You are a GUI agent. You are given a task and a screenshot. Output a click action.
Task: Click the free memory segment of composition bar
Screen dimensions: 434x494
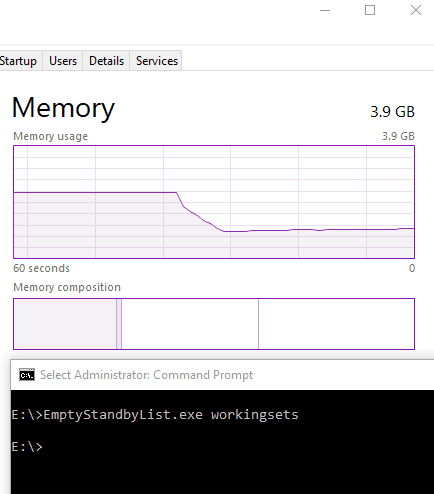click(336, 324)
